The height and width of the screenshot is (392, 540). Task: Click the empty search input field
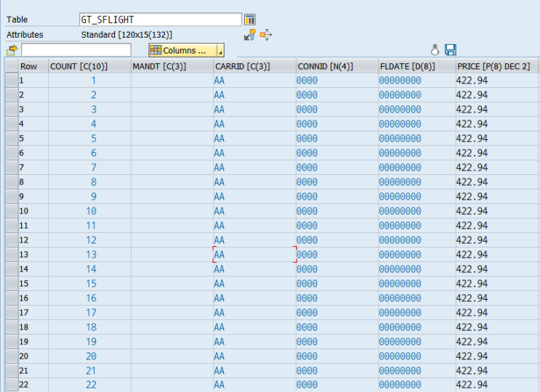(x=76, y=50)
